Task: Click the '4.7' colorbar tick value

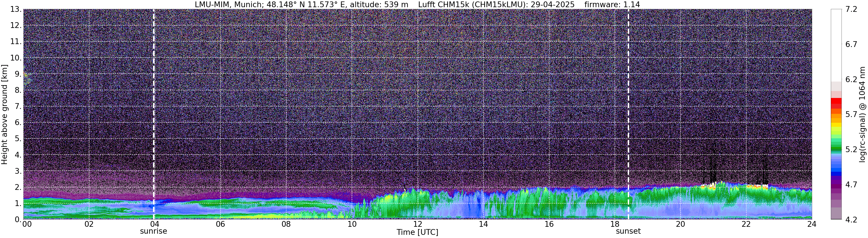Action: [851, 185]
